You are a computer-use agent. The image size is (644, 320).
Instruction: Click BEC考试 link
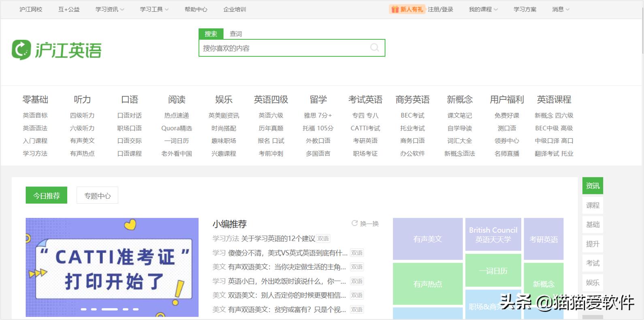tap(412, 116)
